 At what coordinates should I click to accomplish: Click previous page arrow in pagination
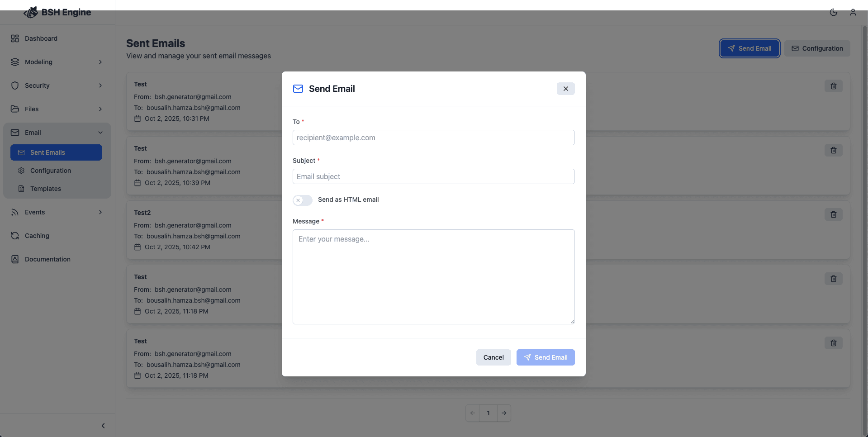pyautogui.click(x=472, y=413)
